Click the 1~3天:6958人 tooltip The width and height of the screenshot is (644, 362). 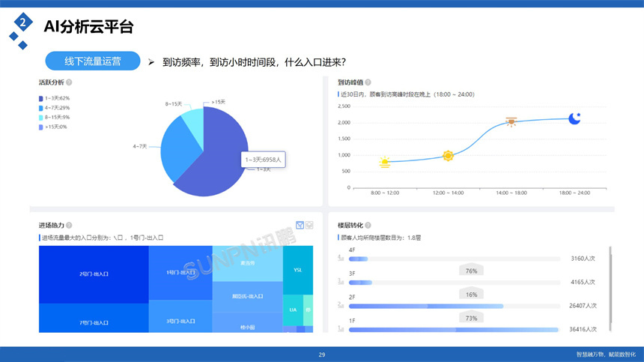[264, 160]
